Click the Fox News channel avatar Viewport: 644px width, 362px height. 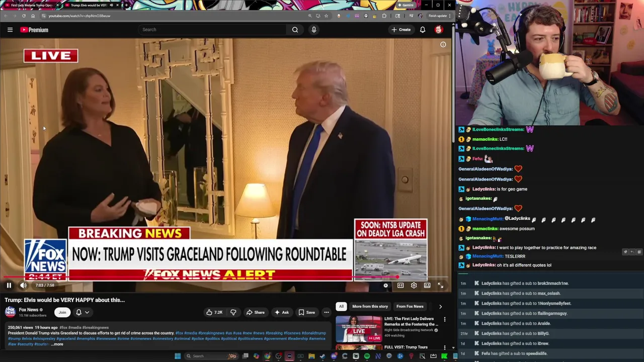click(x=11, y=312)
